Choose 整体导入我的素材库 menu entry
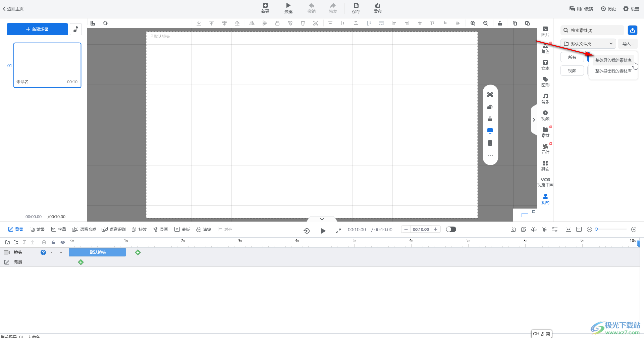Screen dimensions: 644x338 click(x=613, y=60)
